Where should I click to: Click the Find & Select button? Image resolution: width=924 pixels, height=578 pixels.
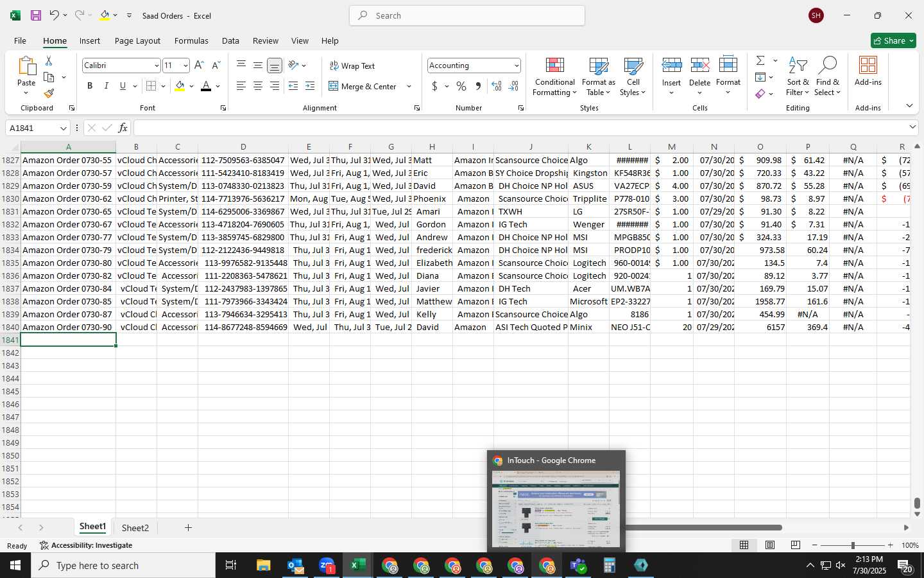[x=827, y=76]
